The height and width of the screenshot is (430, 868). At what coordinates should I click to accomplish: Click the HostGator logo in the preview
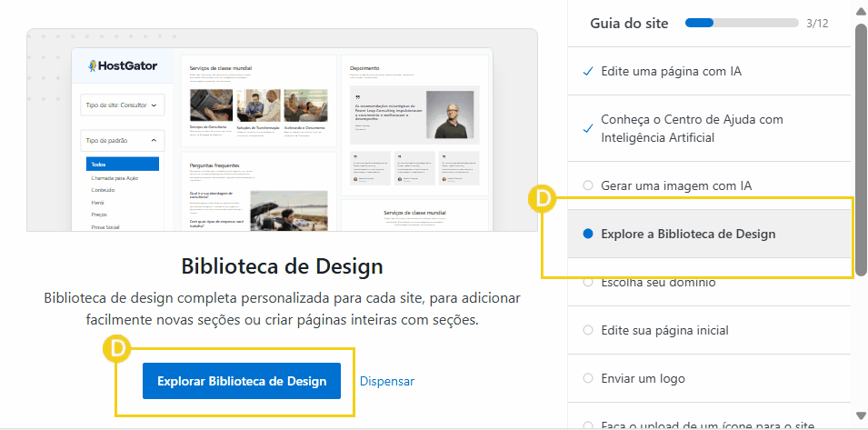tap(123, 65)
